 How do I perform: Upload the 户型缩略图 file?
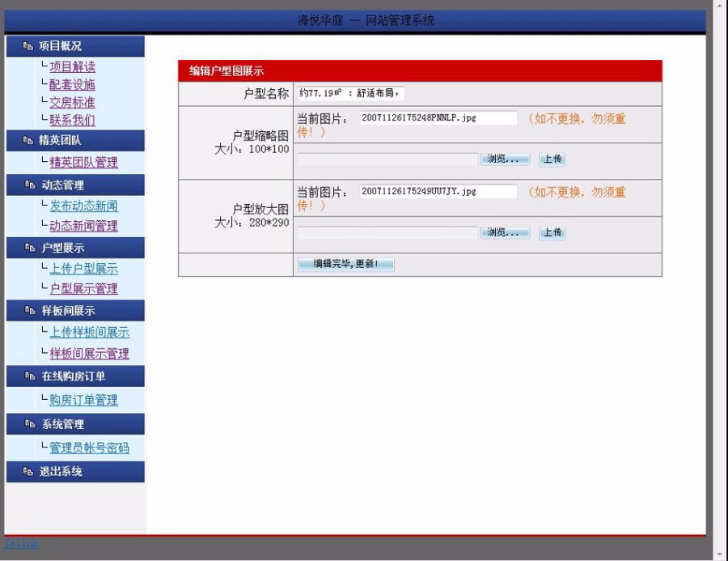552,159
